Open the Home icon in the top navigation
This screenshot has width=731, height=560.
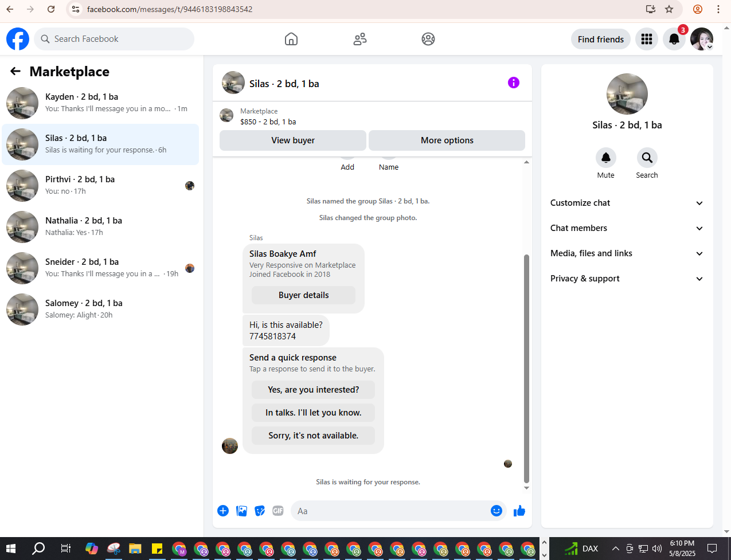tap(291, 39)
